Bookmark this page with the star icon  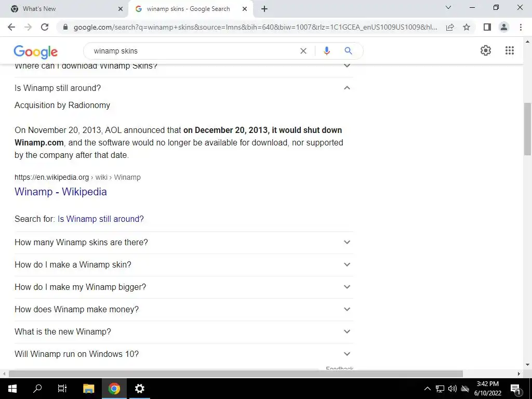pos(467,27)
